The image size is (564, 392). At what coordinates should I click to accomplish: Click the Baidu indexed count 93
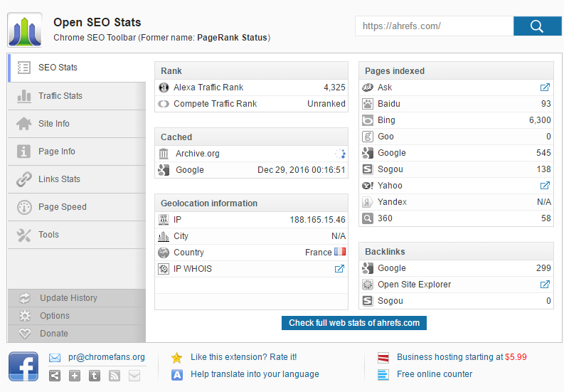[546, 104]
